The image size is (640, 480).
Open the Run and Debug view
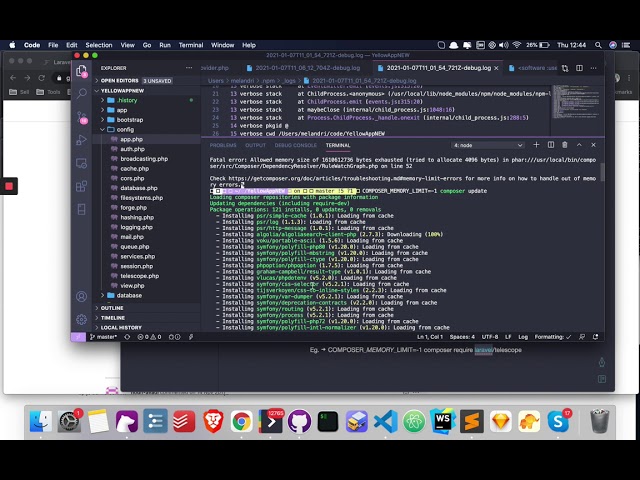click(82, 140)
